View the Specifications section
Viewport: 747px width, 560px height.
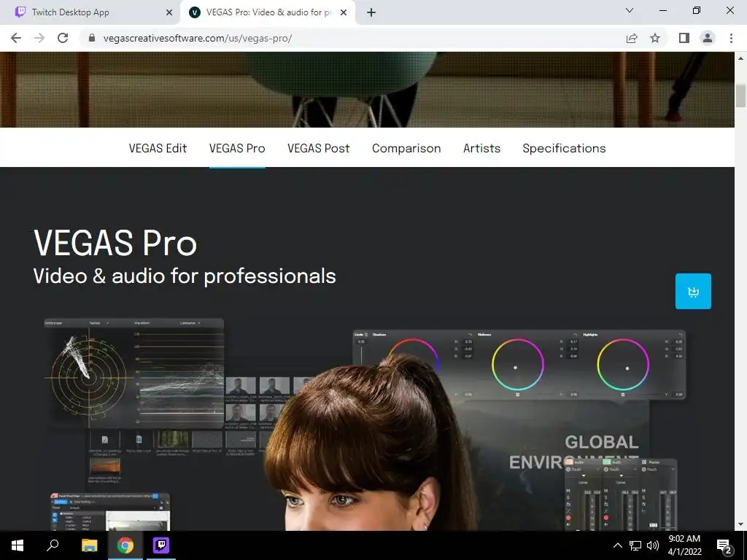[564, 148]
